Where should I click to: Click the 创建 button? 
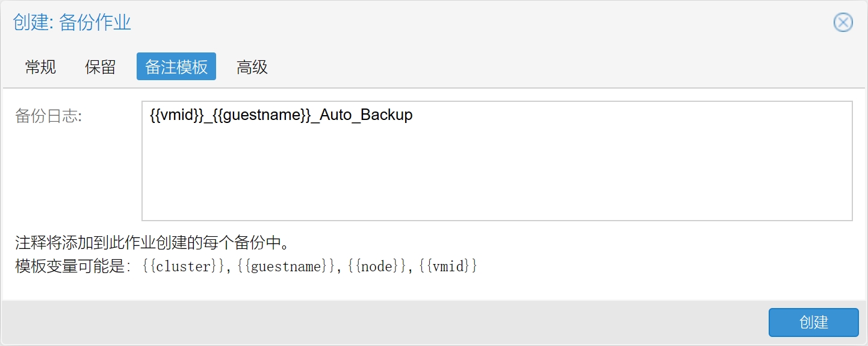click(813, 322)
